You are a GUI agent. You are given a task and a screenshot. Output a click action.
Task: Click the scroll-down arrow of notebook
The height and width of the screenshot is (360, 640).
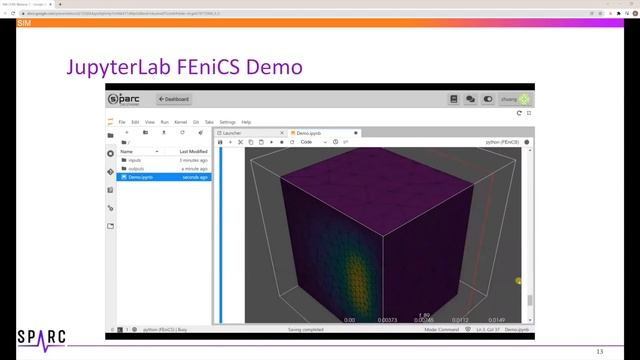[x=530, y=320]
